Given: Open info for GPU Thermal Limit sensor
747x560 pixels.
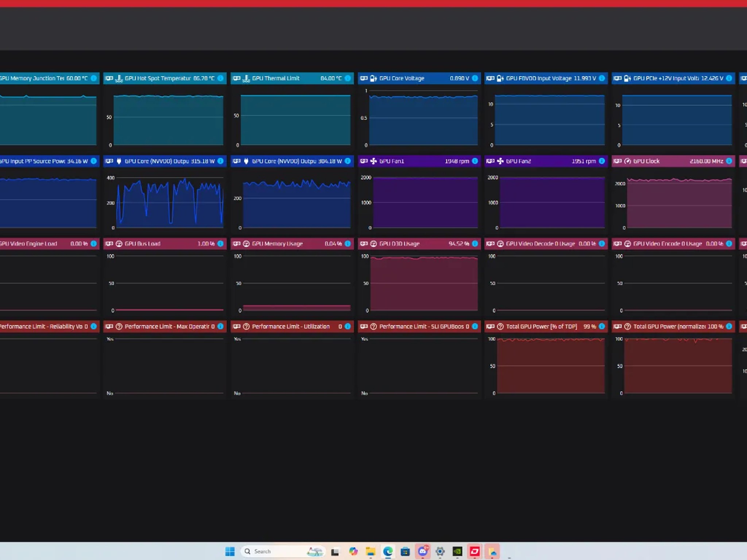Looking at the screenshot, I should 348,78.
